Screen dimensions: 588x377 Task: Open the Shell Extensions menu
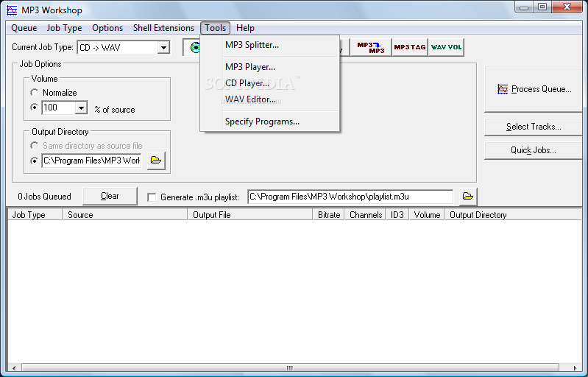click(163, 28)
